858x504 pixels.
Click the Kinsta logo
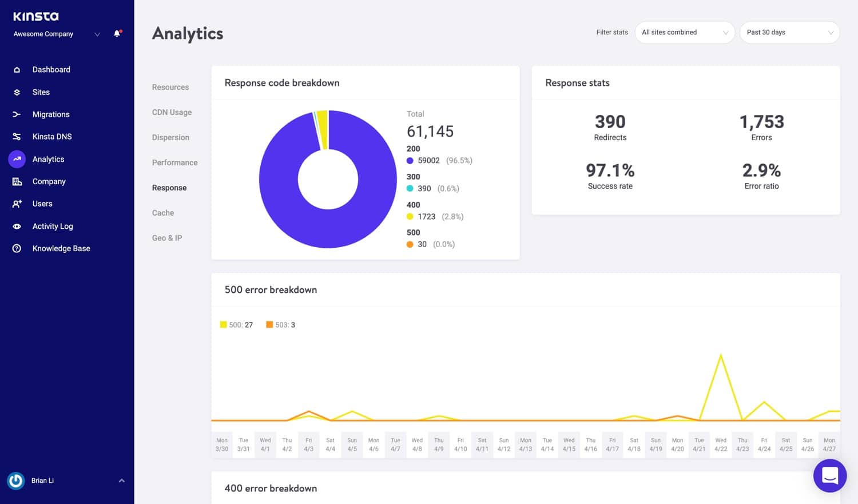(36, 17)
